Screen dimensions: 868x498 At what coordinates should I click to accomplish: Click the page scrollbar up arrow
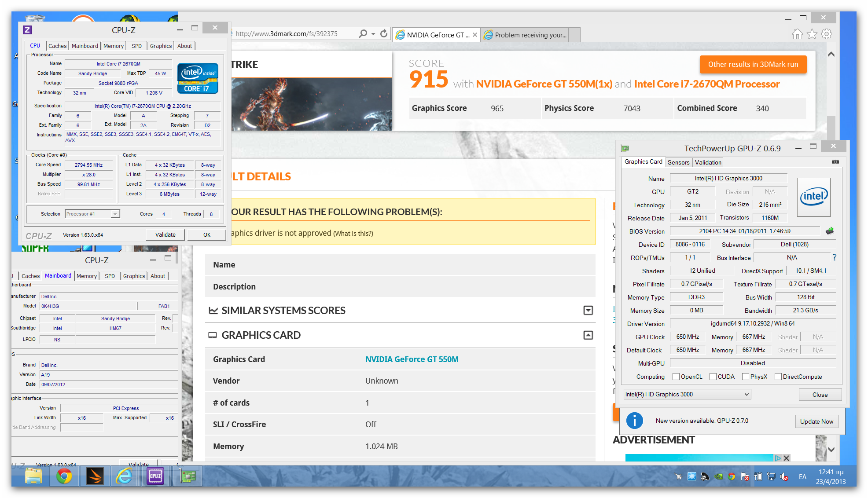coord(831,54)
